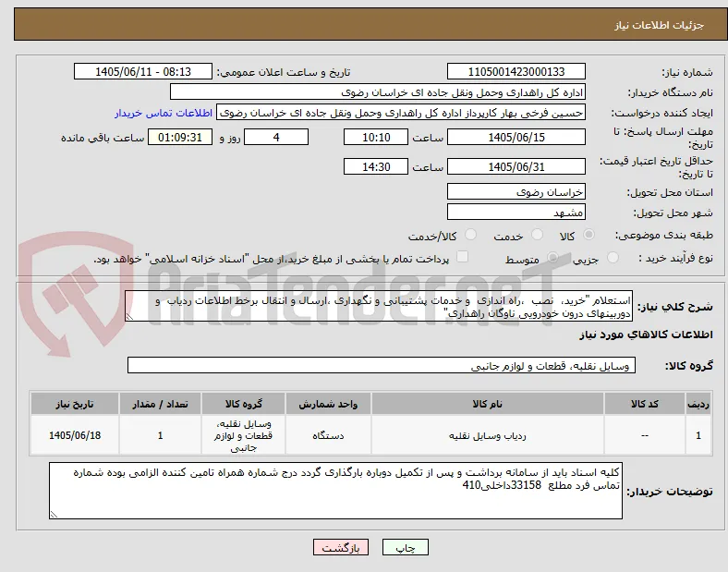Click ردیف column header
The height and width of the screenshot is (572, 728).
click(x=698, y=404)
